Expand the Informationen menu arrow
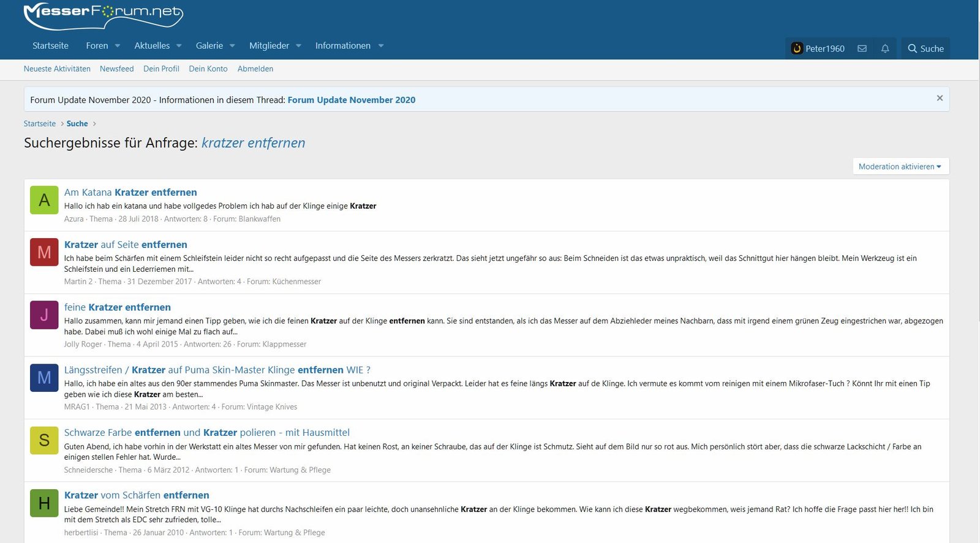980x543 pixels. point(381,46)
